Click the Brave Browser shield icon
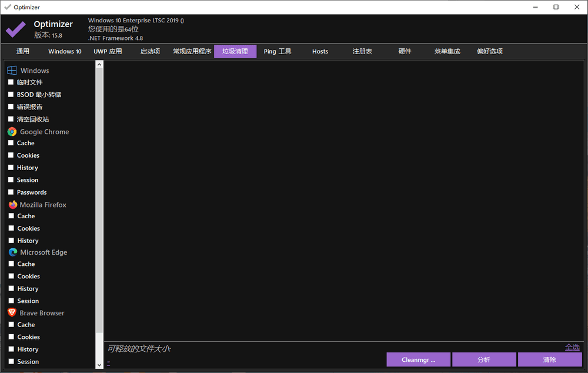 [x=11, y=312]
